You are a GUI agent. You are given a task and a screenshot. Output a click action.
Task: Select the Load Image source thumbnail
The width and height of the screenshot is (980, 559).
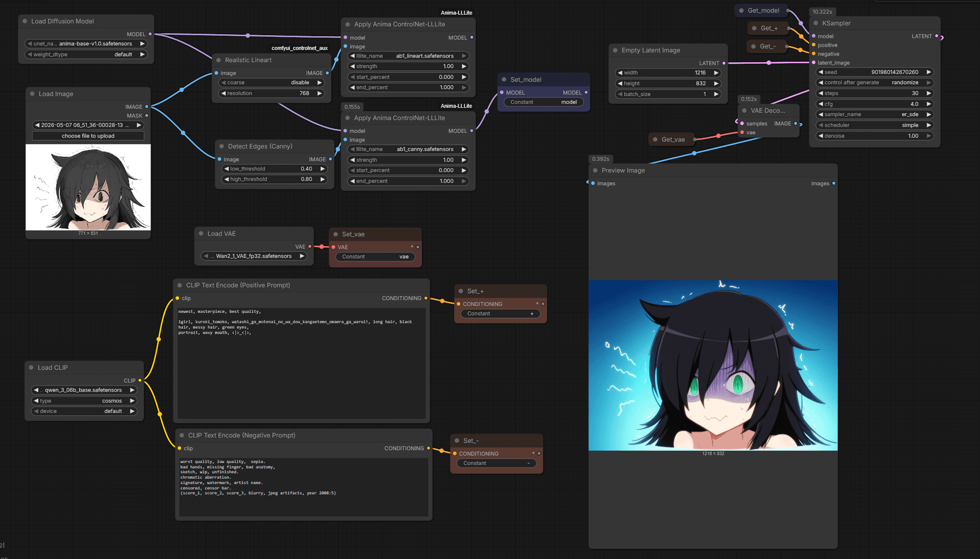(x=88, y=187)
